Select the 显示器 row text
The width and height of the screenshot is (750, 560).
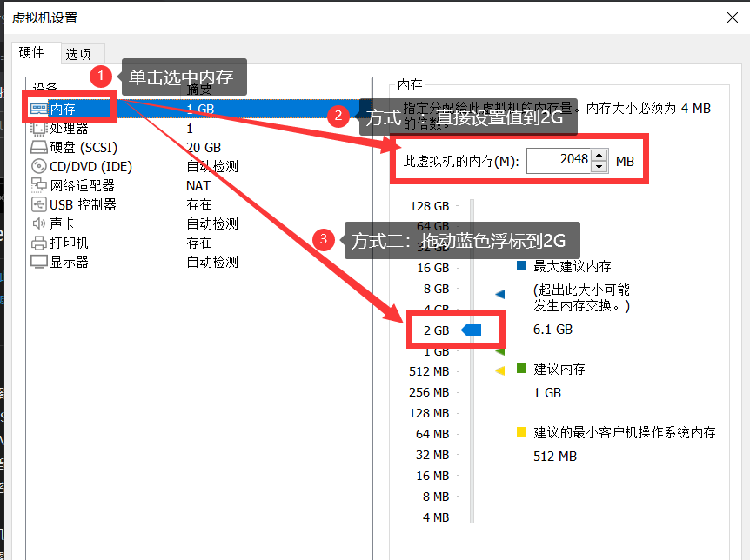pos(70,262)
